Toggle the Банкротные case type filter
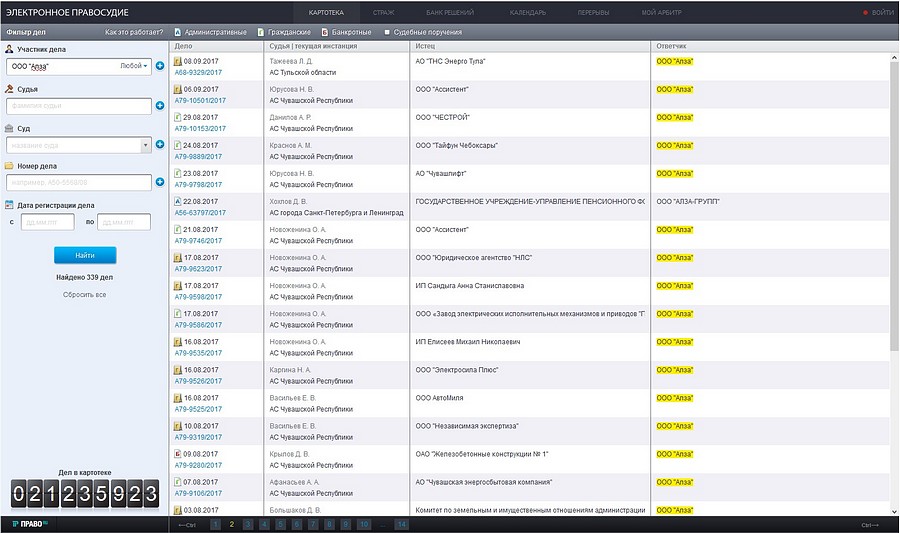This screenshot has height=533, width=900. (347, 32)
